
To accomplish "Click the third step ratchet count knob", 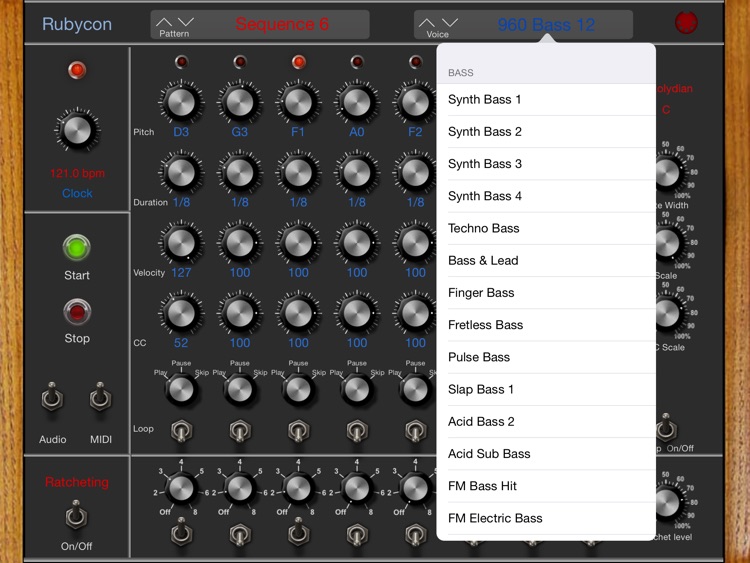I will pyautogui.click(x=298, y=488).
